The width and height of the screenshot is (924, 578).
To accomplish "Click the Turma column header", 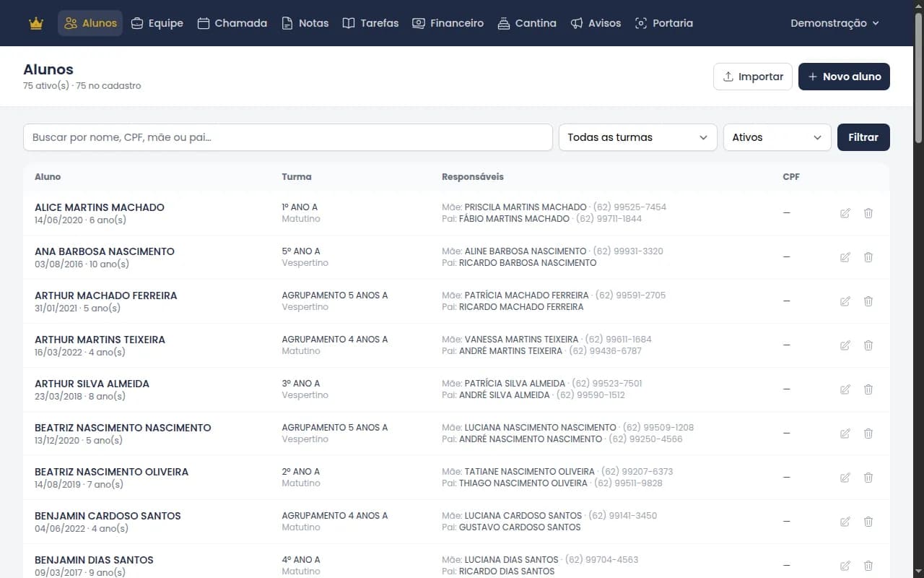I will (x=297, y=177).
